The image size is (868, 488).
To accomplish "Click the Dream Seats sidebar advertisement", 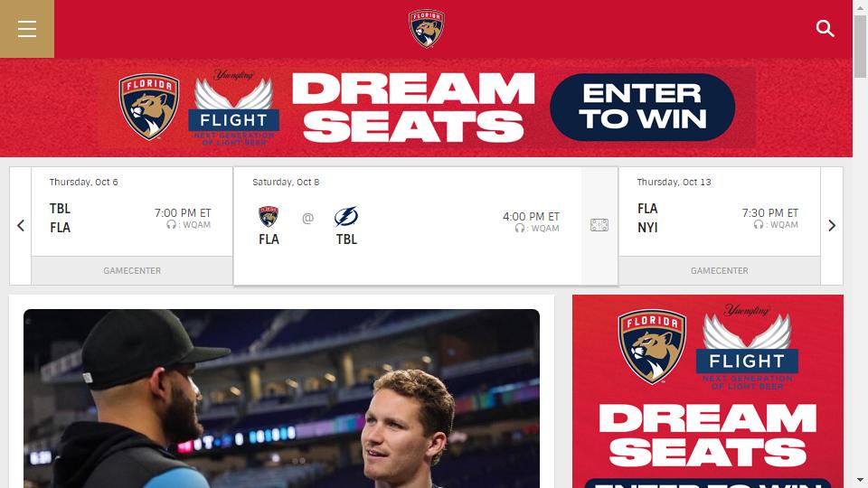I will coord(707,391).
